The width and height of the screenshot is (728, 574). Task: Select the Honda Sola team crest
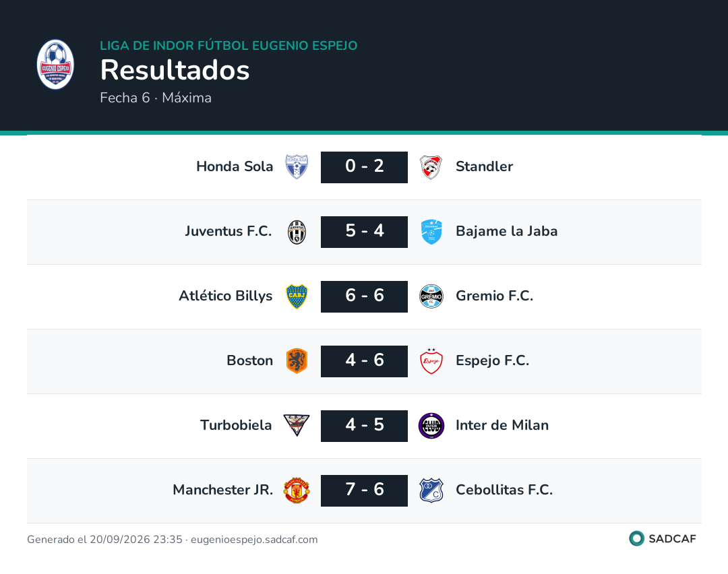[x=297, y=167]
